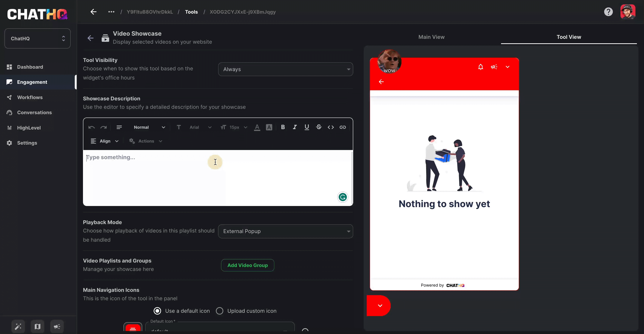The image size is (644, 334).
Task: Apply italic formatting in editor
Action: pos(295,127)
